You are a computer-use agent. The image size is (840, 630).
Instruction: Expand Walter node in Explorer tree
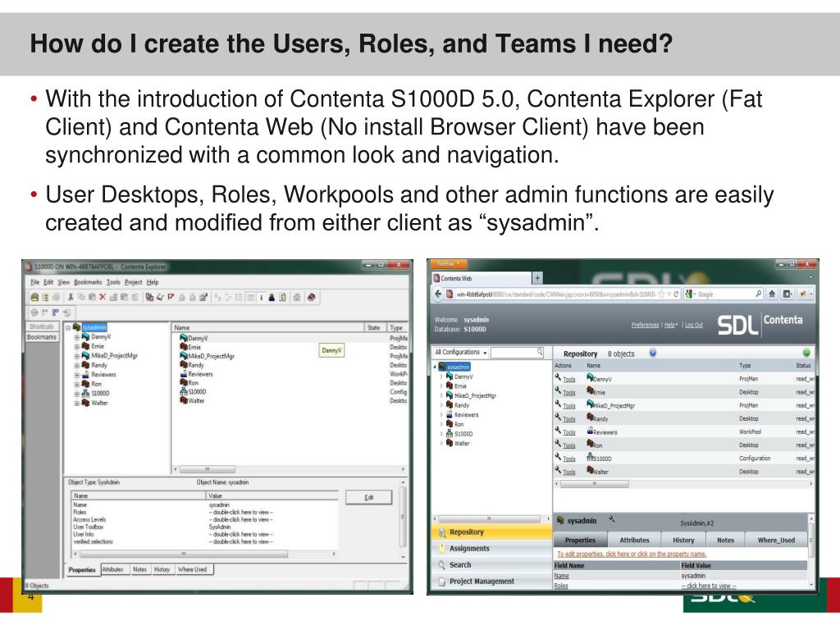tap(76, 403)
